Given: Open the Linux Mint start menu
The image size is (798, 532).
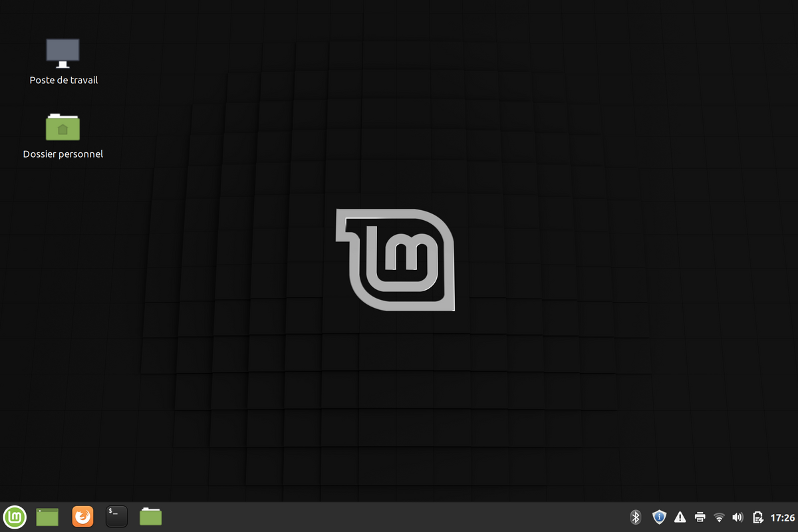Looking at the screenshot, I should pyautogui.click(x=15, y=517).
